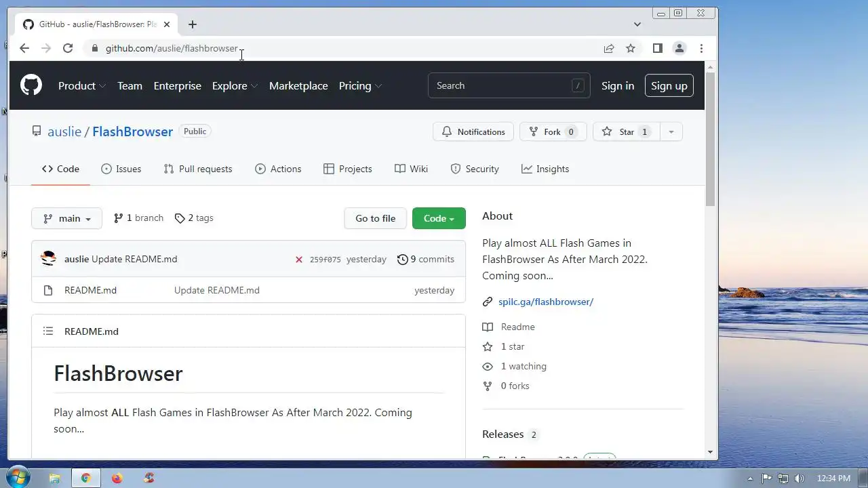Open the Actions tab
Image resolution: width=868 pixels, height=488 pixels.
click(278, 169)
